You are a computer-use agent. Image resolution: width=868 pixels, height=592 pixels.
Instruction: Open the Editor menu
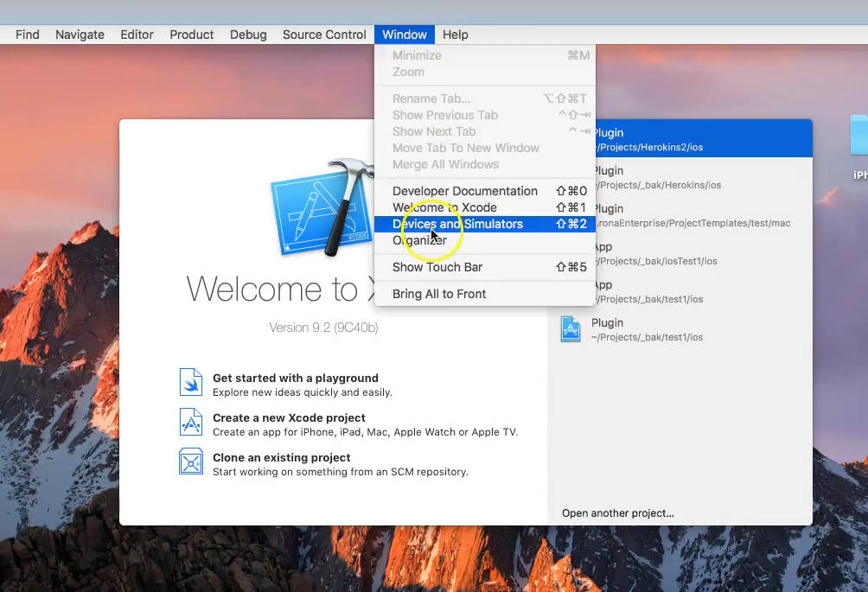[137, 35]
